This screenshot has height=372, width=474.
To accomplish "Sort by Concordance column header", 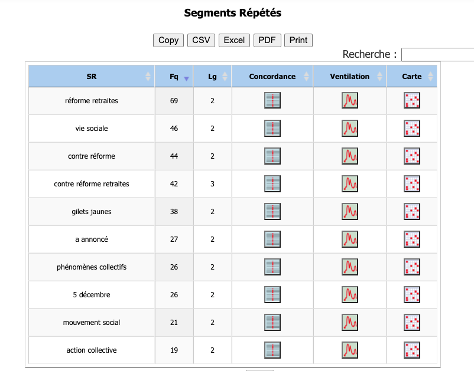I will click(272, 76).
